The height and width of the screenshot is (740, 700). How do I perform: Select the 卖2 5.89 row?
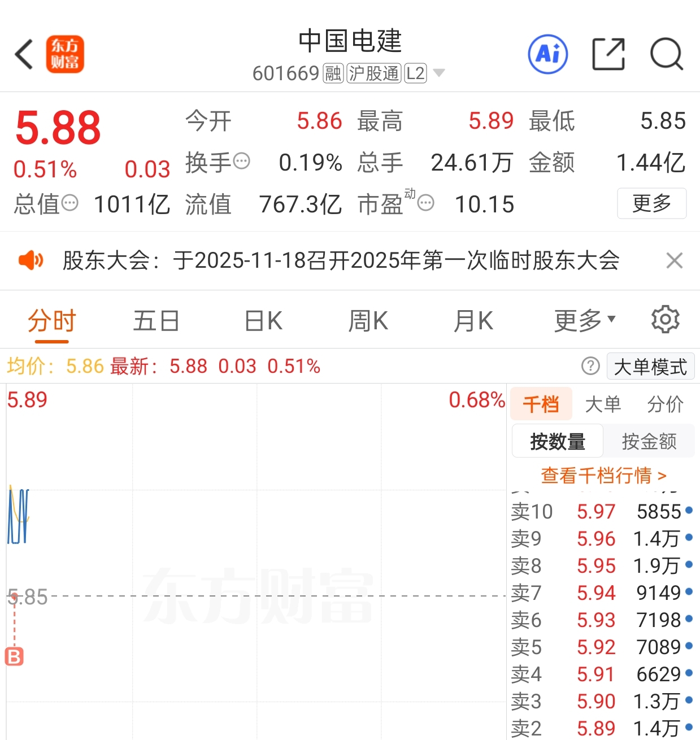tap(602, 728)
